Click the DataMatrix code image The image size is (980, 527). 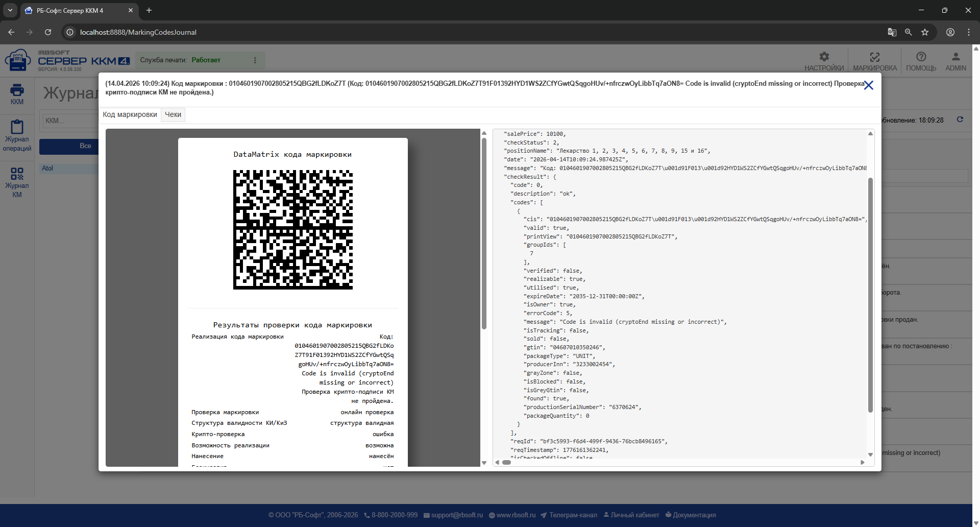(293, 230)
